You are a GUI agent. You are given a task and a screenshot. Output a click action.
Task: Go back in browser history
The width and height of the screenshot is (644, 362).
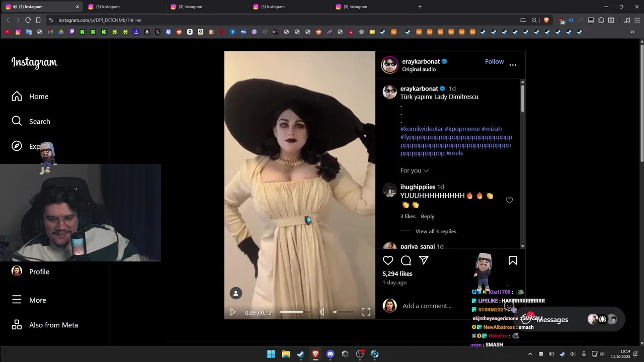(x=8, y=20)
